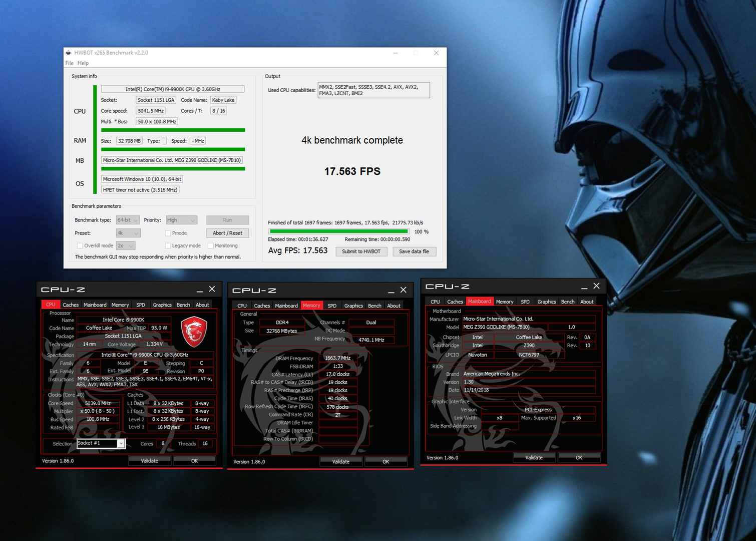Close the HWBOT x265 Benchmark window

point(437,53)
